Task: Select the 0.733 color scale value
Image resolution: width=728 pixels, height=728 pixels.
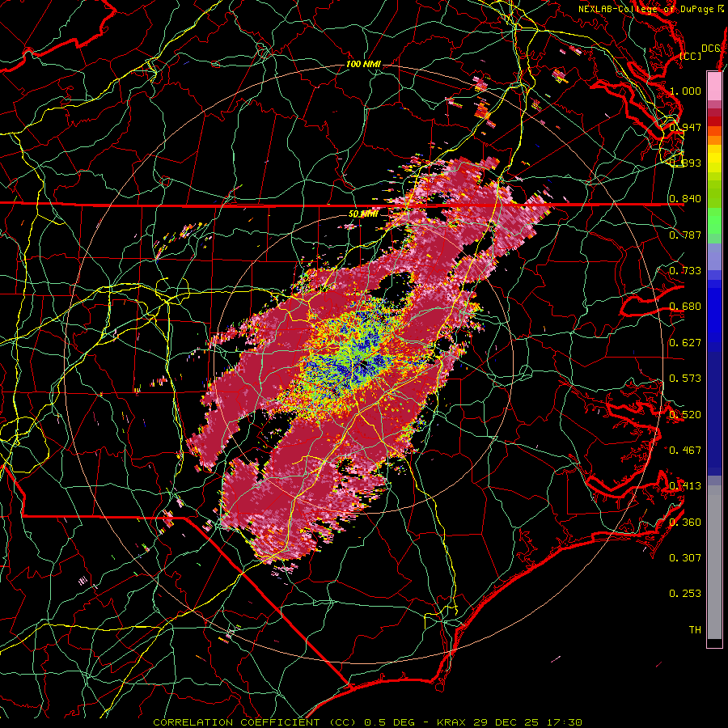Action: (x=685, y=271)
